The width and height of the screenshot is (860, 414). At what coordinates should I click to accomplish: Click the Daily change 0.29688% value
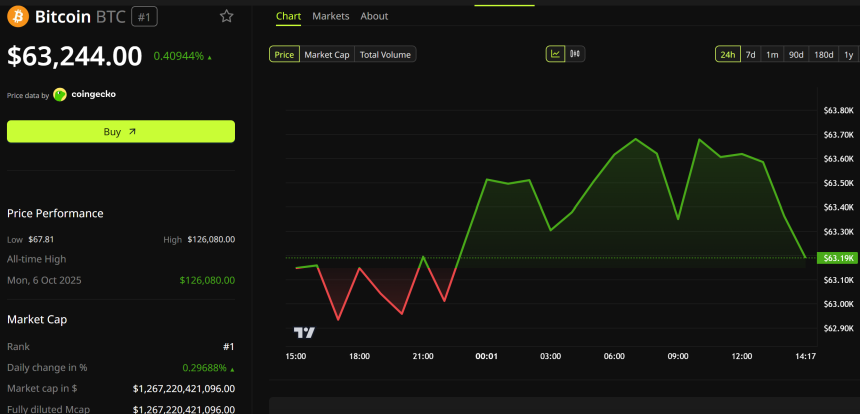point(205,368)
